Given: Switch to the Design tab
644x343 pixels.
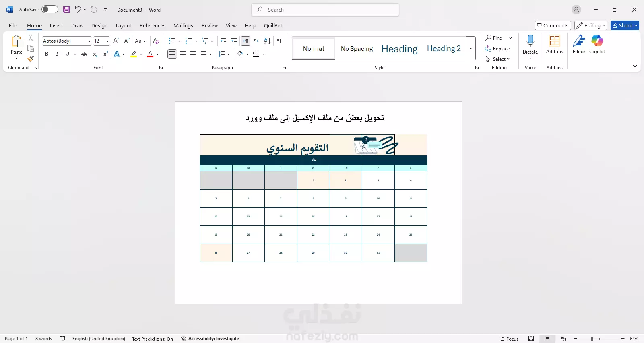Looking at the screenshot, I should point(99,25).
